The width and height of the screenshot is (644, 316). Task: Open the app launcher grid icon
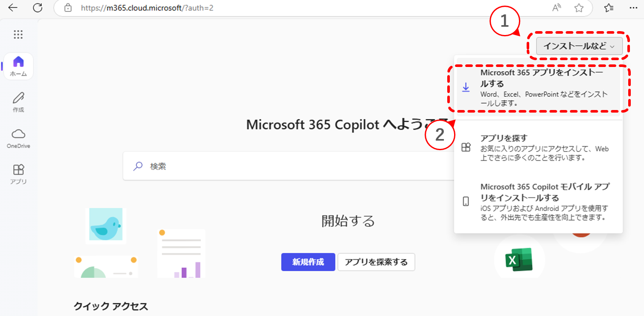pos(18,35)
